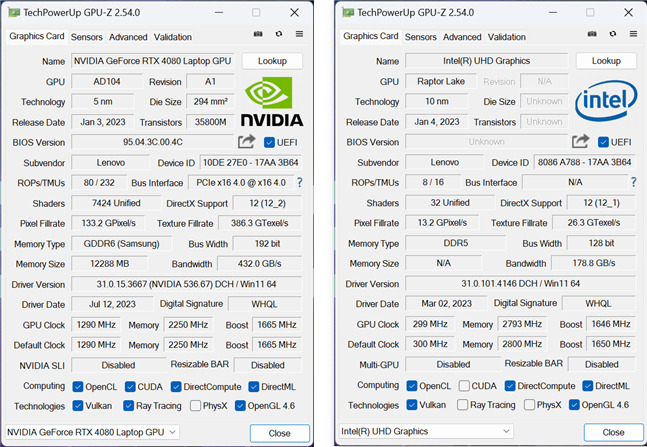647x447 pixels.
Task: Click Close button in Intel window
Action: click(613, 433)
